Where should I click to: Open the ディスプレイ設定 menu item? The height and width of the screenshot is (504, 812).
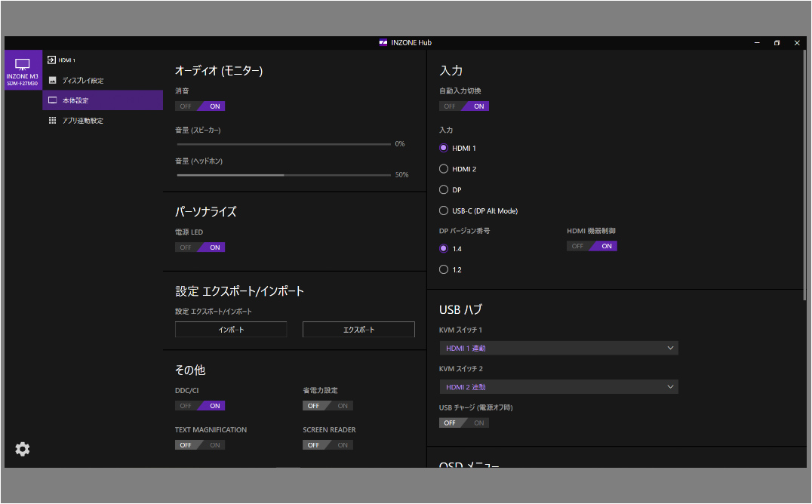[x=83, y=80]
